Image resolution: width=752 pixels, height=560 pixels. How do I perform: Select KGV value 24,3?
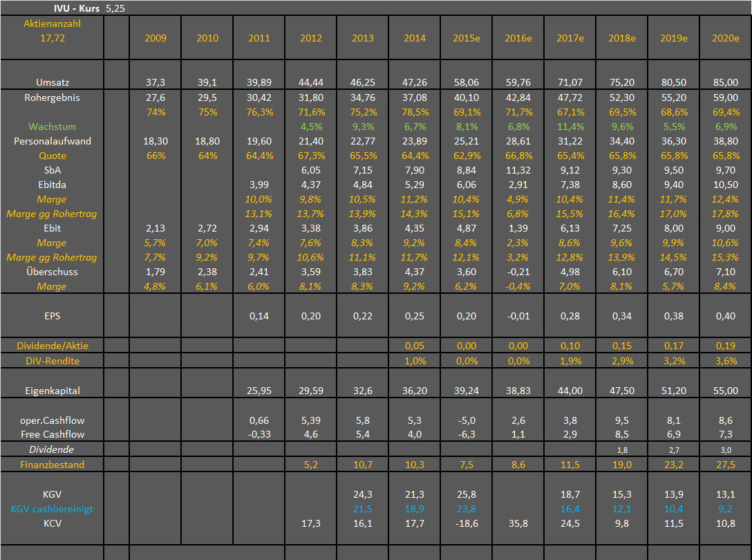point(363,494)
